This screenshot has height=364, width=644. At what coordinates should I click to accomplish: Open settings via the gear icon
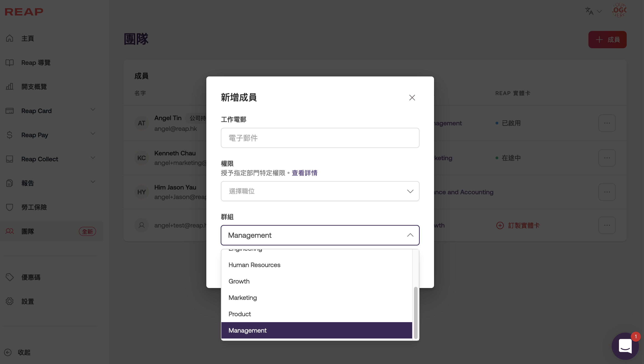(x=10, y=301)
